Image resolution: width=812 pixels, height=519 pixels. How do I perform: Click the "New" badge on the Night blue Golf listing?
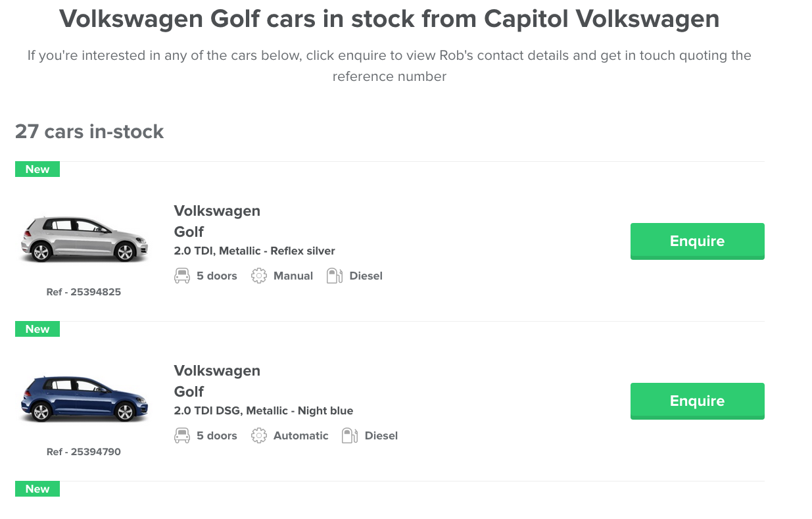(37, 329)
